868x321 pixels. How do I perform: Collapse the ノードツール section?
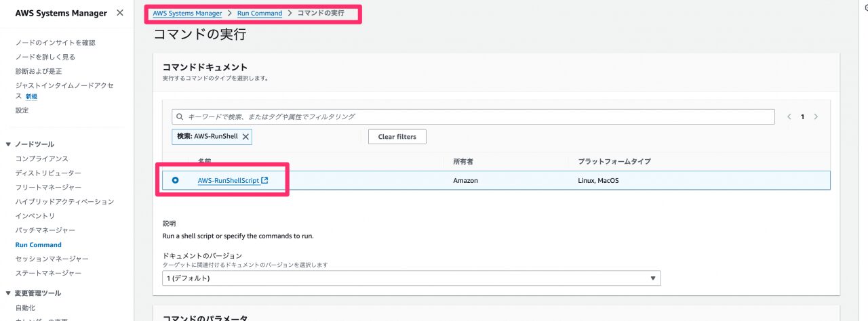click(8, 144)
